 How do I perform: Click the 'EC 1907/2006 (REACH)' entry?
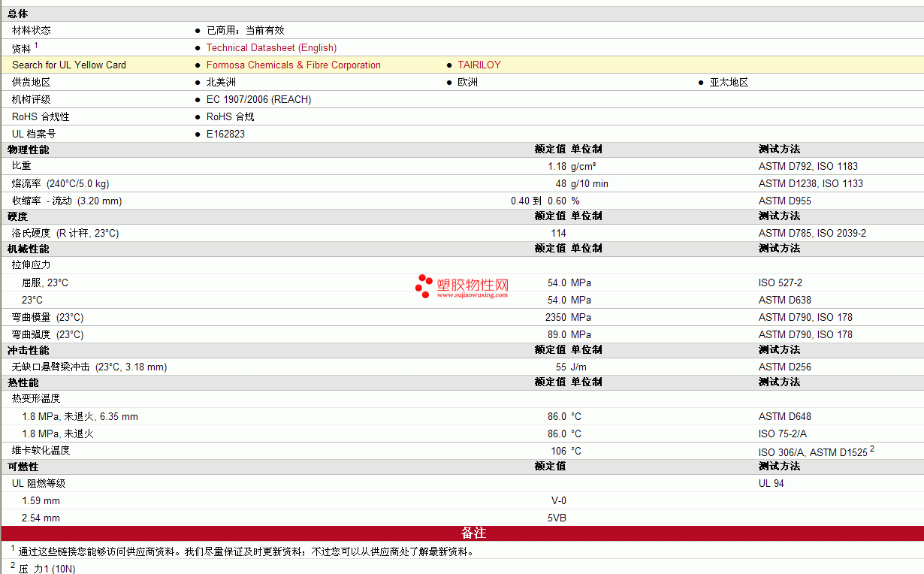(258, 99)
